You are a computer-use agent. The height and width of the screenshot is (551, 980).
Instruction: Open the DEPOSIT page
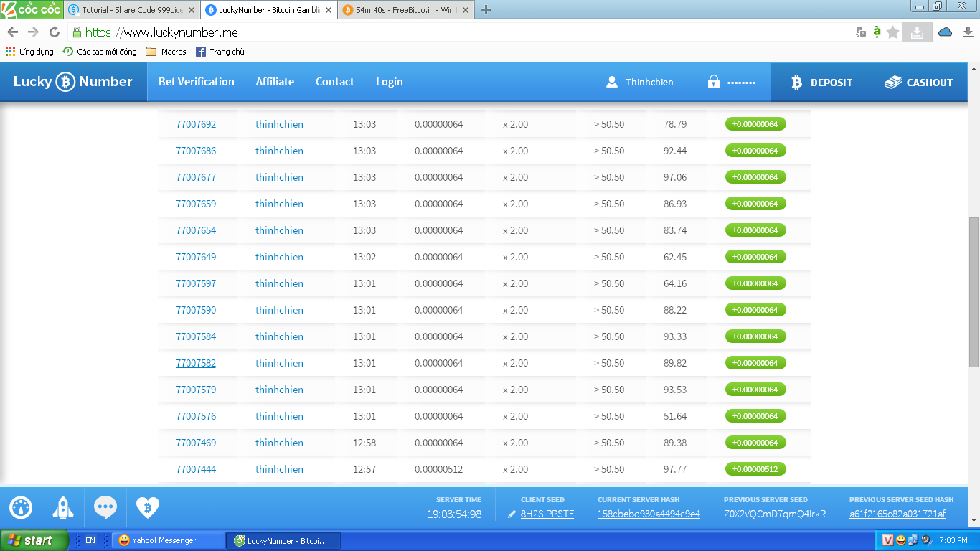pos(821,83)
